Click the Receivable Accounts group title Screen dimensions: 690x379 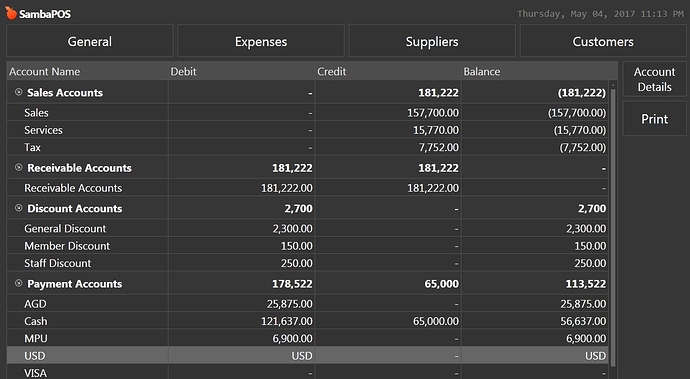pos(79,168)
